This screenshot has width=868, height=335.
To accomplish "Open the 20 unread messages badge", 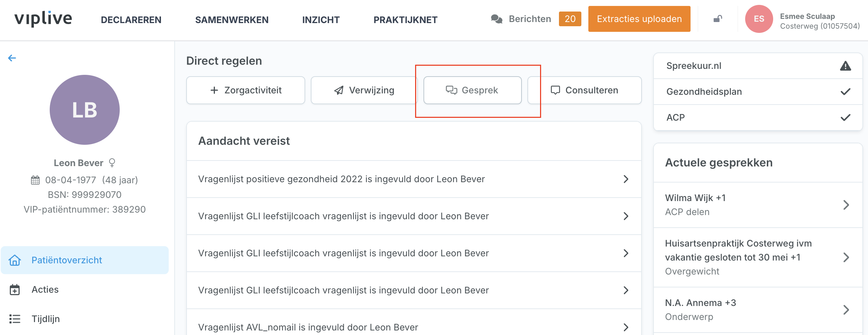I will pyautogui.click(x=570, y=19).
